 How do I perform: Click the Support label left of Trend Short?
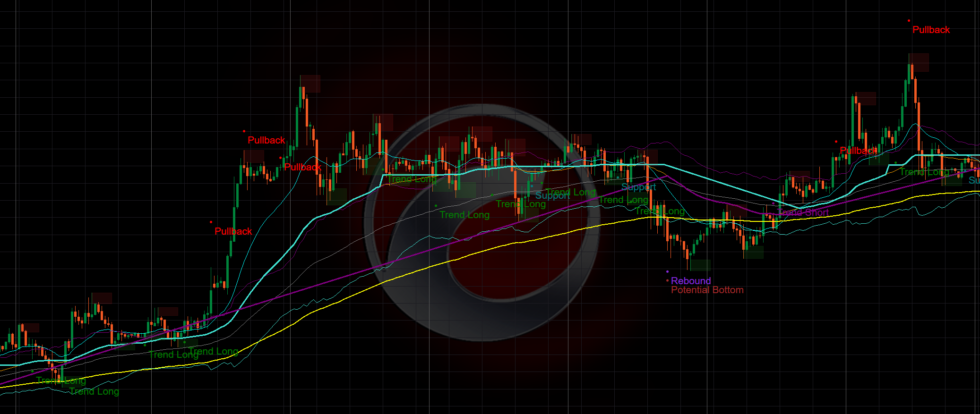(x=638, y=187)
